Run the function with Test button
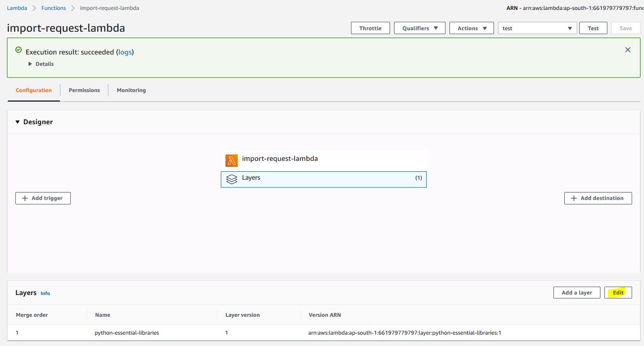 click(593, 28)
